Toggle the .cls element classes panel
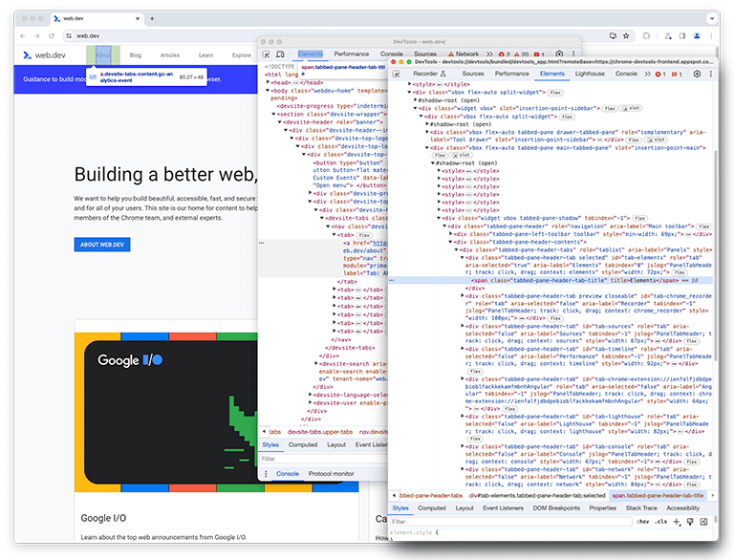This screenshot has height=560, width=734. tap(661, 522)
